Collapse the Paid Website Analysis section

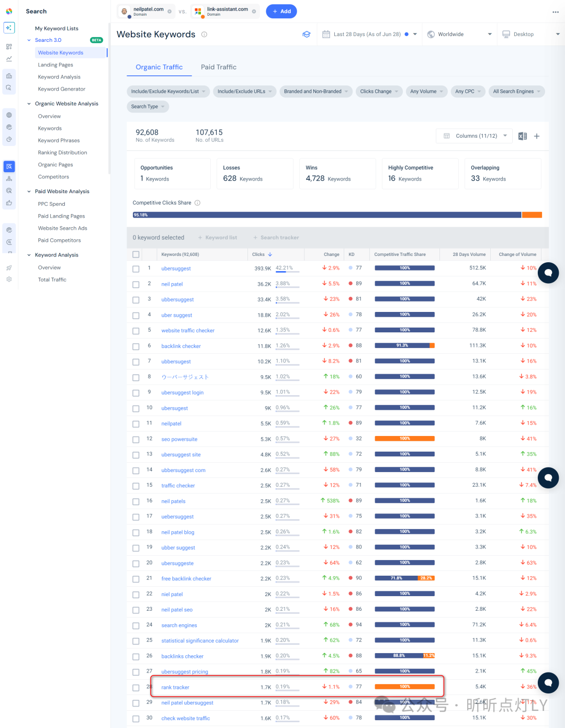pos(29,192)
